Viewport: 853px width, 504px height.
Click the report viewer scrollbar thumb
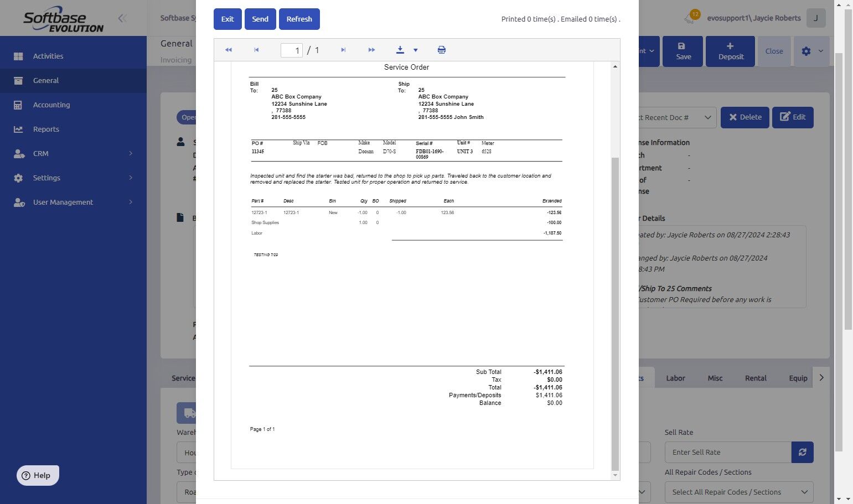pos(615,313)
